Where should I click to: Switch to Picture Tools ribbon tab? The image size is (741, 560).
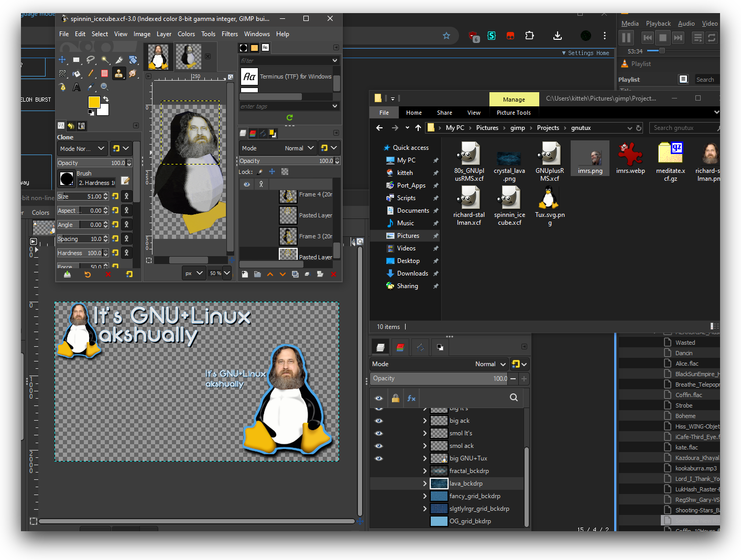(513, 113)
